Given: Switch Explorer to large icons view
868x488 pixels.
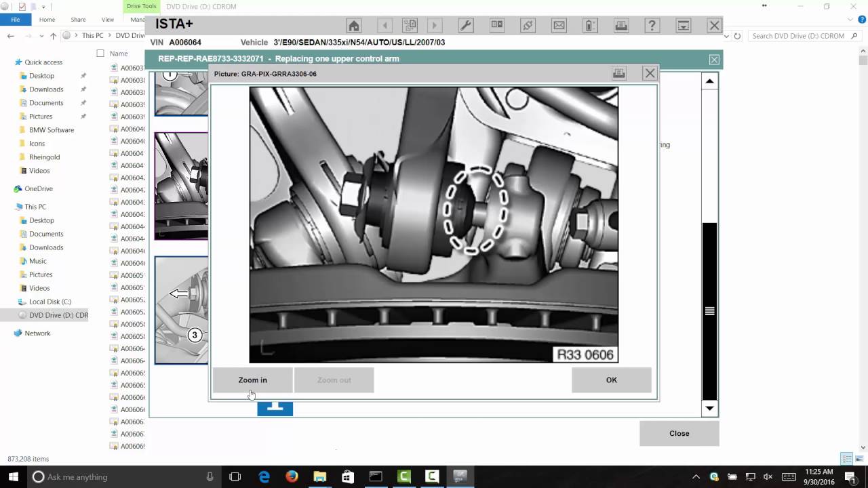Looking at the screenshot, I should point(858,459).
